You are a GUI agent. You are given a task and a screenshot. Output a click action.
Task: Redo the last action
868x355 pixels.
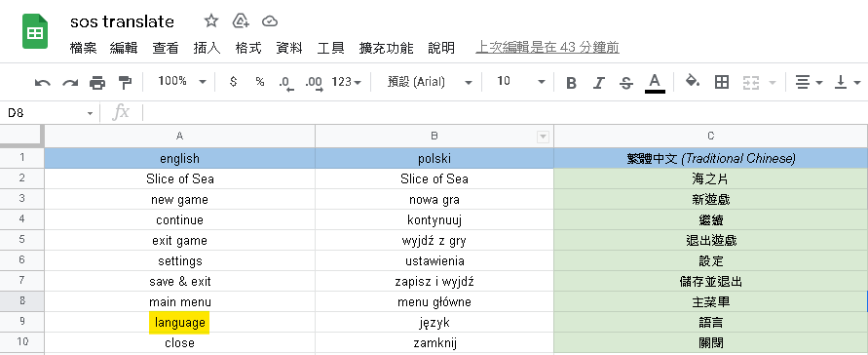[70, 83]
